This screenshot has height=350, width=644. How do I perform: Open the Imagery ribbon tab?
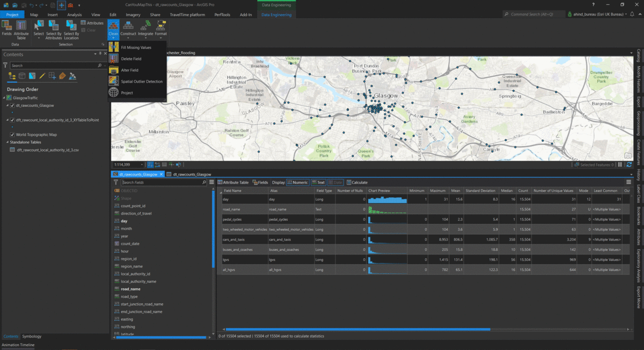(134, 14)
